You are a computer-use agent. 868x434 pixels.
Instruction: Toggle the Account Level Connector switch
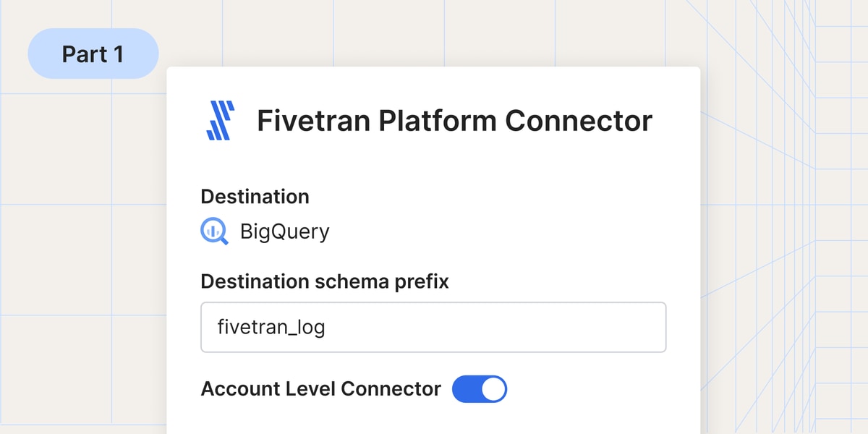pos(480,389)
